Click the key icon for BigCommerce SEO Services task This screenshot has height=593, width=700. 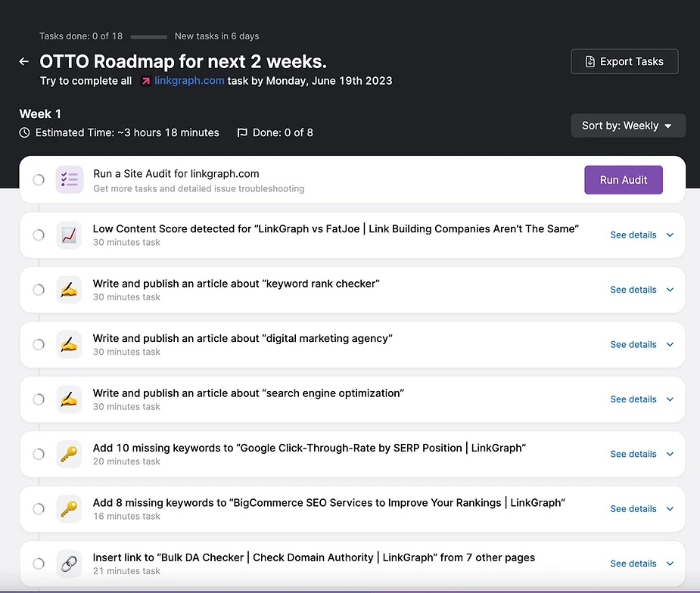click(69, 509)
